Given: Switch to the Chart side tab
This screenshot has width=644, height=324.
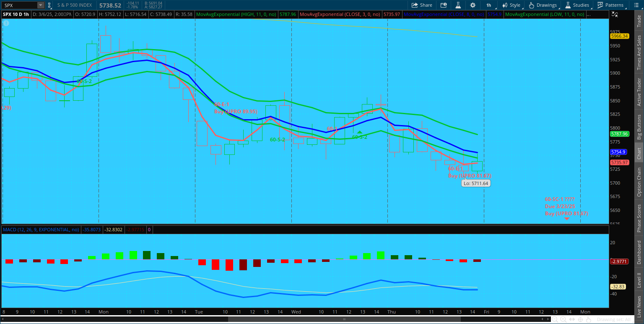Looking at the screenshot, I should tap(639, 154).
